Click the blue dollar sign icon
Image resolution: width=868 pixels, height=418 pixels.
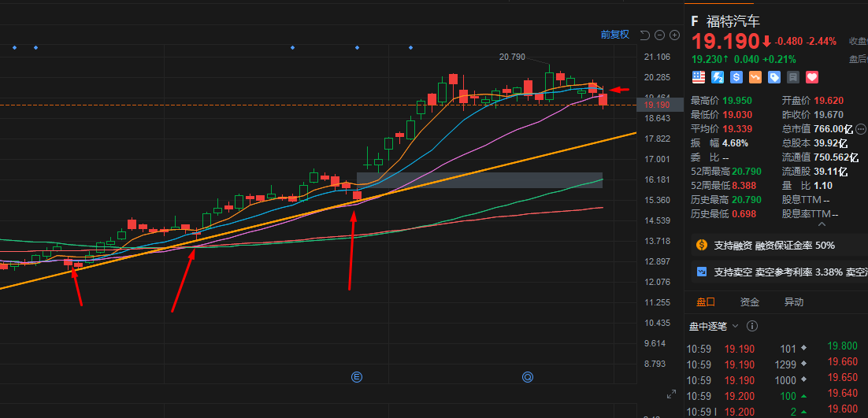tap(736, 77)
